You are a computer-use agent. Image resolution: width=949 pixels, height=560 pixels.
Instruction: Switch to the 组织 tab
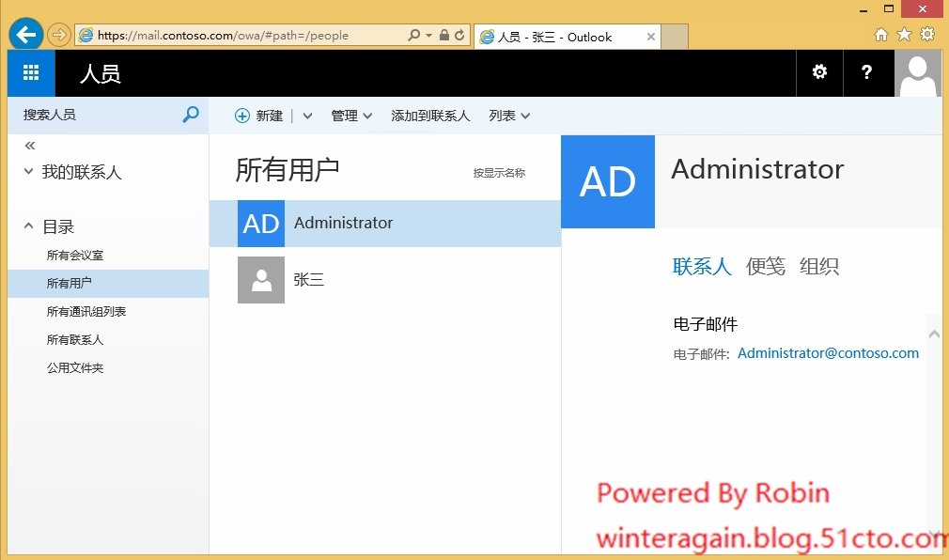point(819,267)
